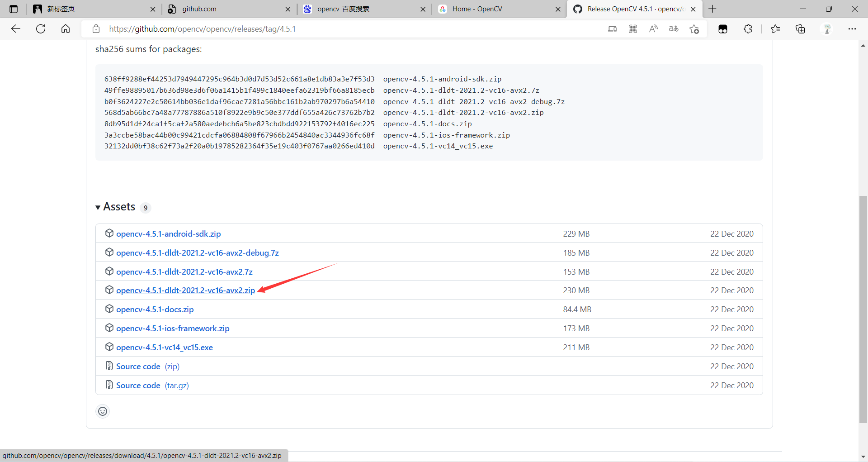Viewport: 868px width, 462px height.
Task: Download opencv-4.5.1-docs.zip
Action: 155,310
